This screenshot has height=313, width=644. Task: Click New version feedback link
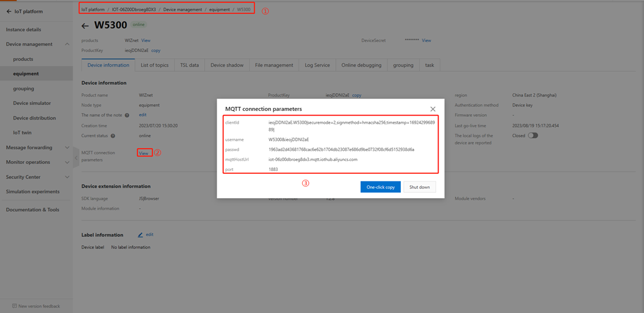tap(39, 306)
